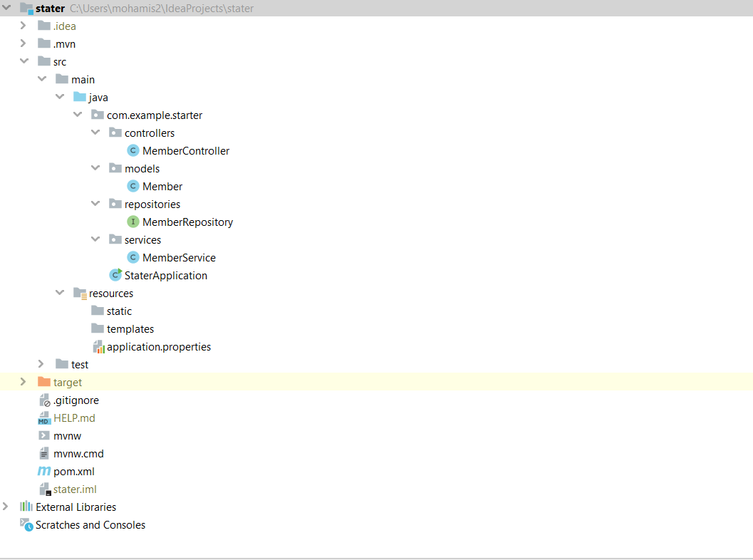The height and width of the screenshot is (560, 753).
Task: Click the Member class icon
Action: [x=133, y=186]
